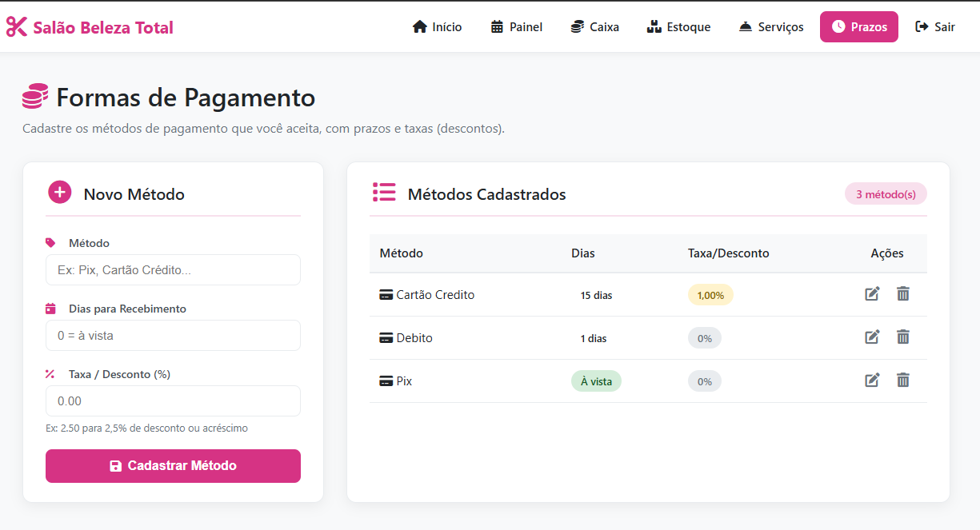Screen dimensions: 980x530
Task: Go to the Painel page
Action: [x=517, y=27]
